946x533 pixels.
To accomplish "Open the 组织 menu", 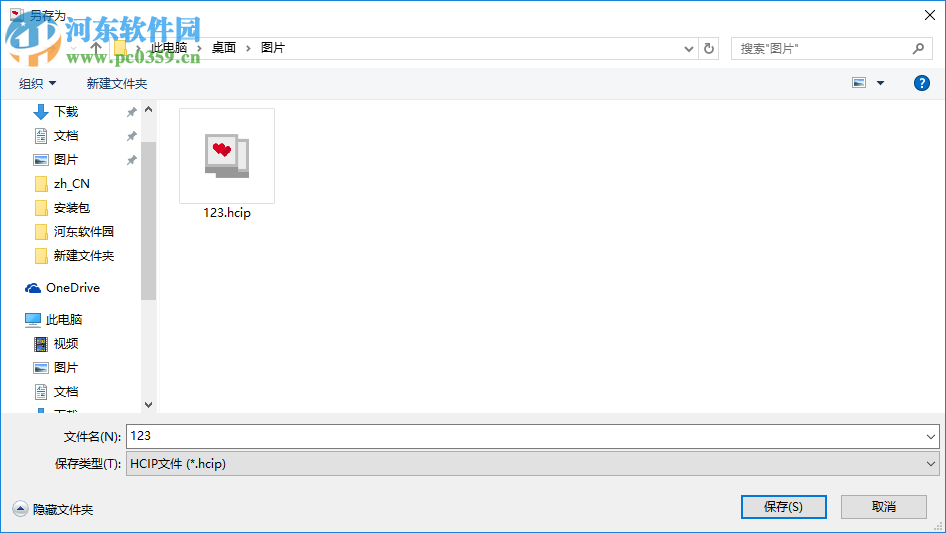I will [37, 83].
